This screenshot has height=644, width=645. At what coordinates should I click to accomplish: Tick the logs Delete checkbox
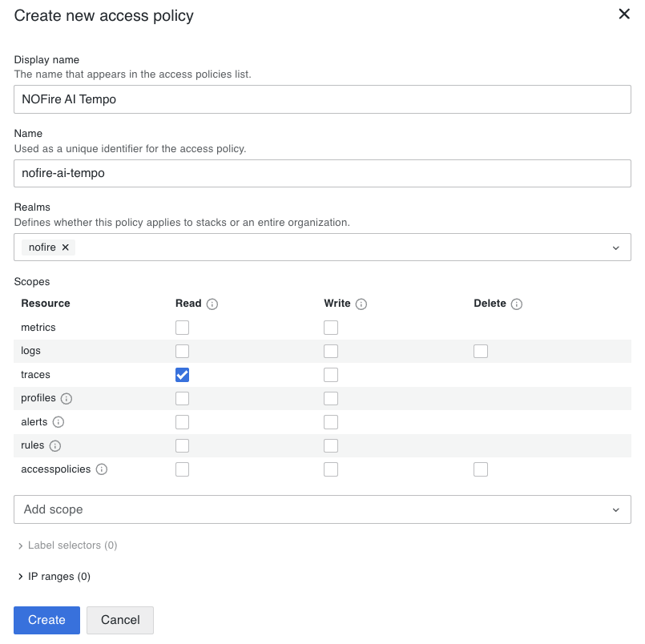[481, 351]
